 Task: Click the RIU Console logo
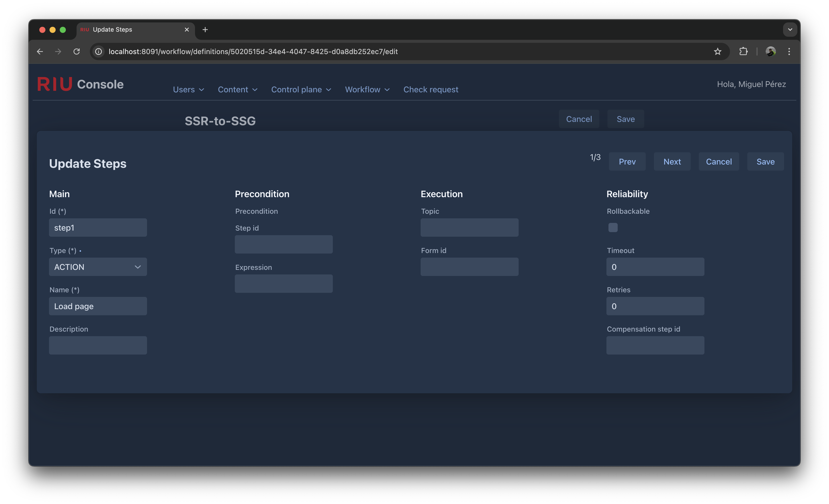pyautogui.click(x=80, y=84)
